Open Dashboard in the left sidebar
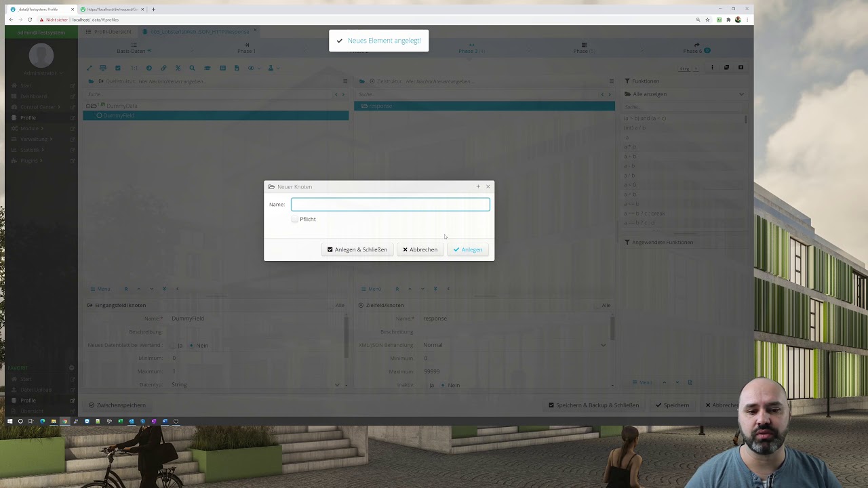 (33, 96)
